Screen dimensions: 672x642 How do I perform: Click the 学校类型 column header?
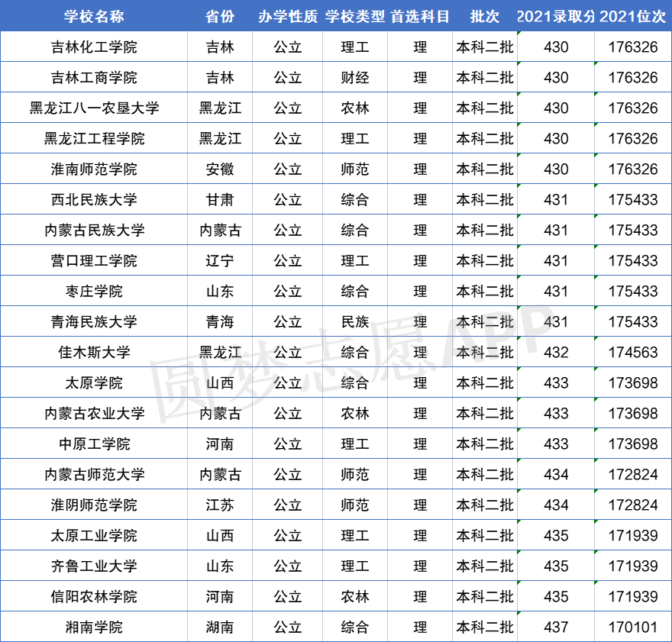point(355,16)
